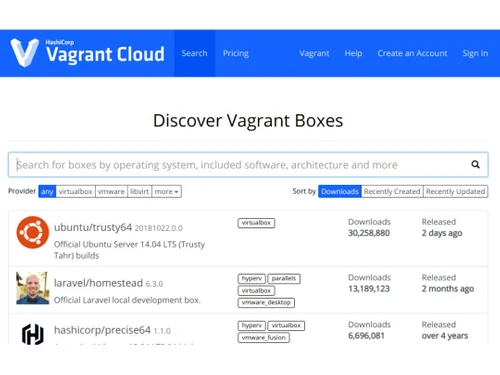Open the Pricing nav link
This screenshot has width=500, height=375.
point(236,53)
